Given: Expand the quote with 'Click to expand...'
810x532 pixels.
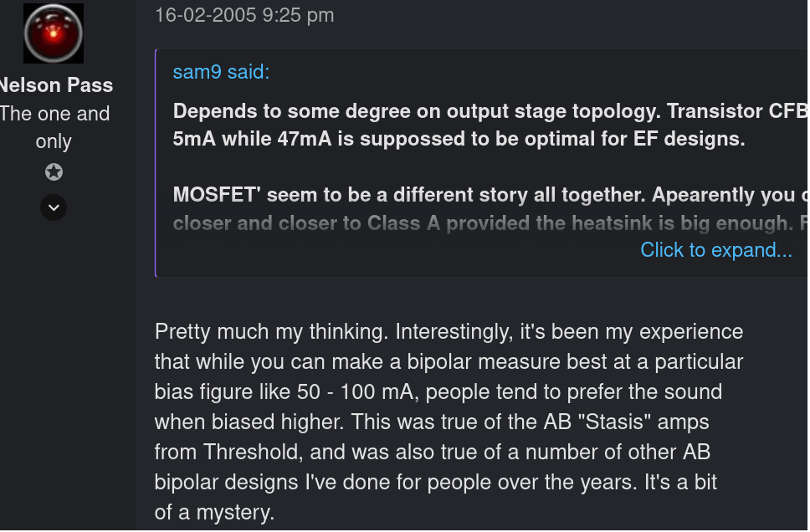Looking at the screenshot, I should 716,250.
